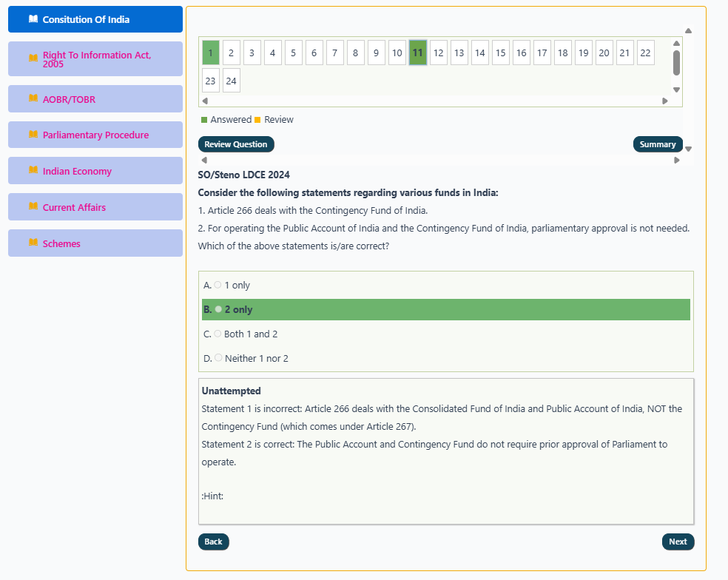Click the book icon next to Schemes
This screenshot has height=580, width=728.
[33, 243]
